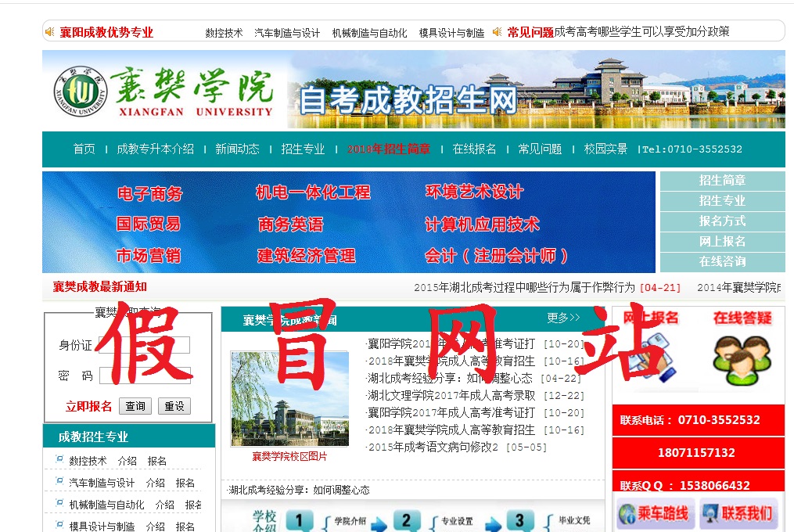Viewport: 794px width, 532px height.
Task: Open 环境艺术设计 major in banner
Action: tap(475, 192)
